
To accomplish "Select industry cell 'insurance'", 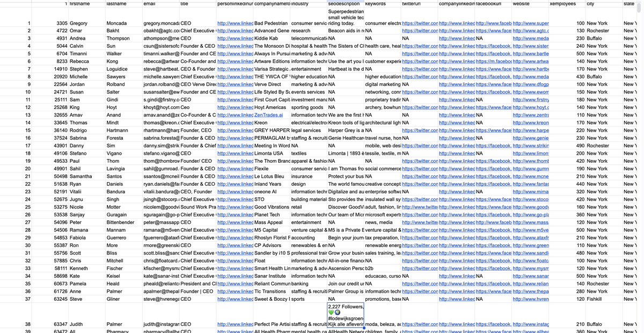I will [309, 176].
